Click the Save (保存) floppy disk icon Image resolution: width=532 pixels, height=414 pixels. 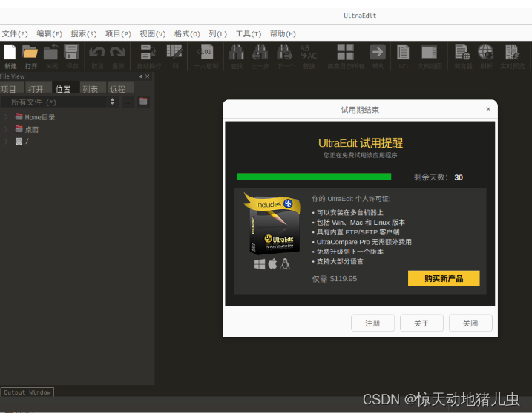[71, 53]
